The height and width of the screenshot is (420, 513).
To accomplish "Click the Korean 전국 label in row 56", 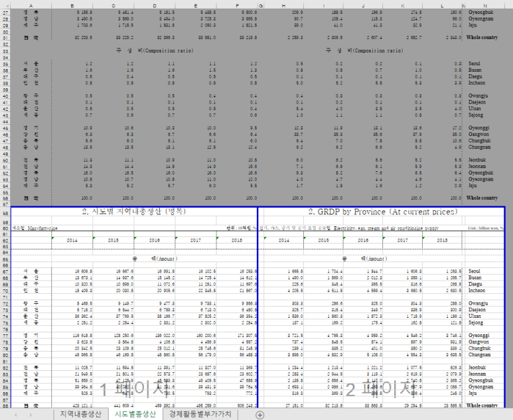I will tap(31, 198).
